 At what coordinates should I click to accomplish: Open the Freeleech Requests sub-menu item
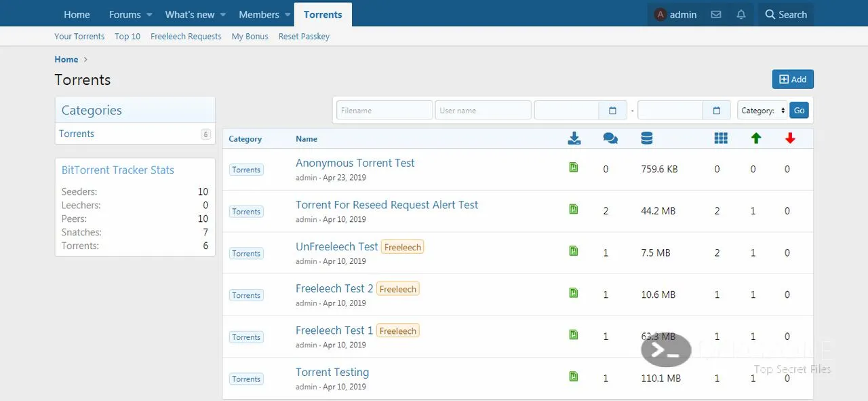click(186, 37)
